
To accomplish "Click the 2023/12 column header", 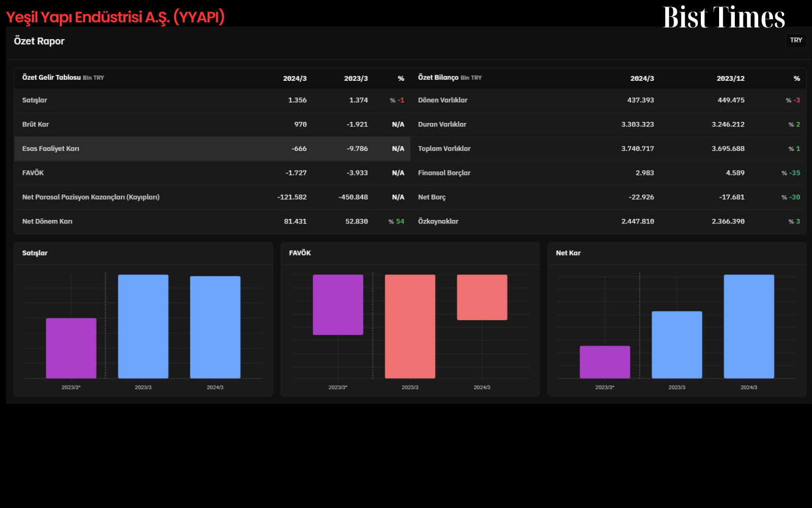I will click(x=730, y=79).
